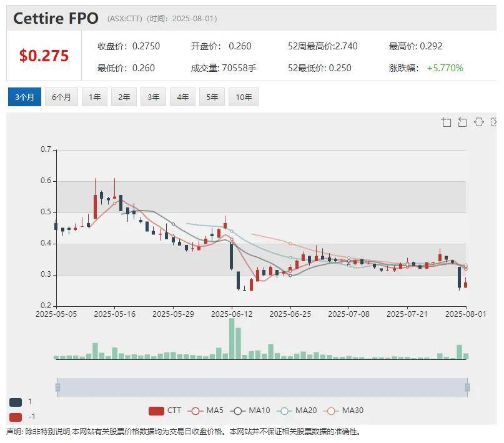Toggle the CTT candlestick series legend

pos(165,411)
